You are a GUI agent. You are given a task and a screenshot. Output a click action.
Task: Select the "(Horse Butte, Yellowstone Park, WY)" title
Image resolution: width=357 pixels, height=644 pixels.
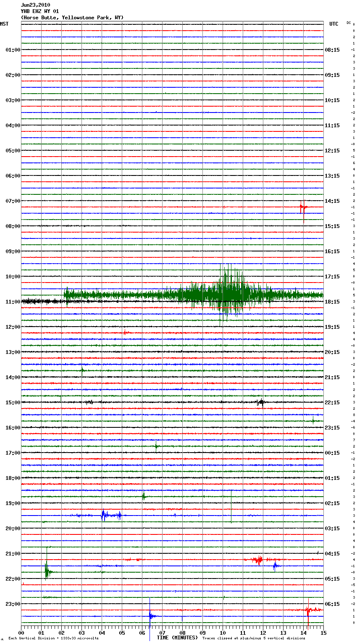point(72,18)
